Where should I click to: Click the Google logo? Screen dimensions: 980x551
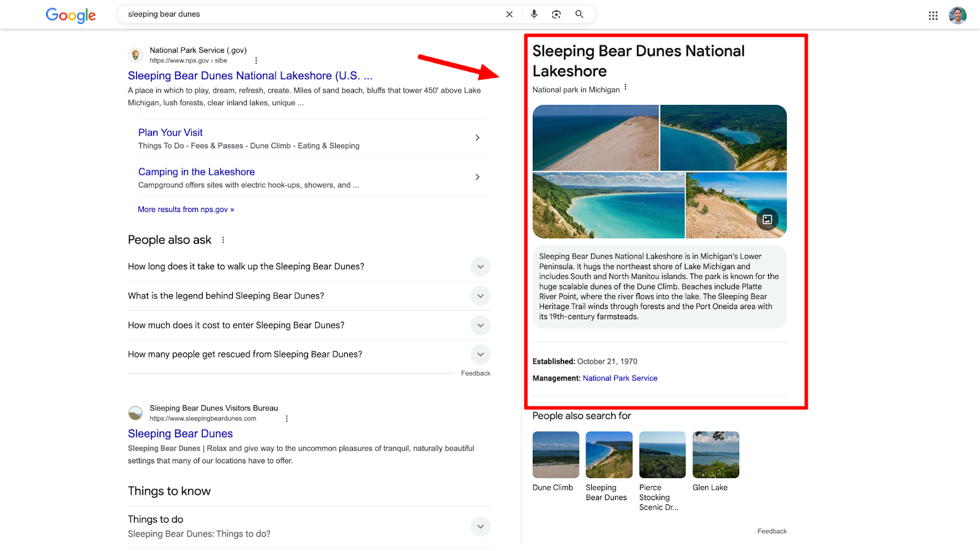71,15
